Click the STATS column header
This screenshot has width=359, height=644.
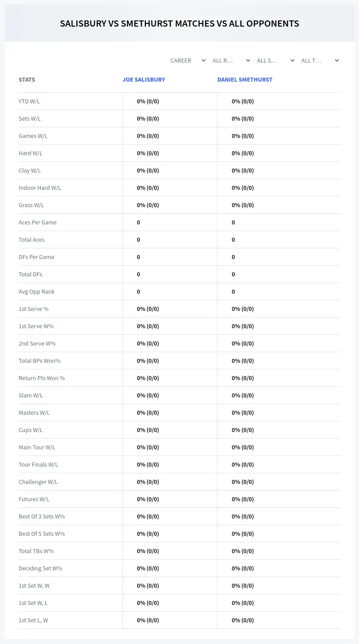pos(27,80)
